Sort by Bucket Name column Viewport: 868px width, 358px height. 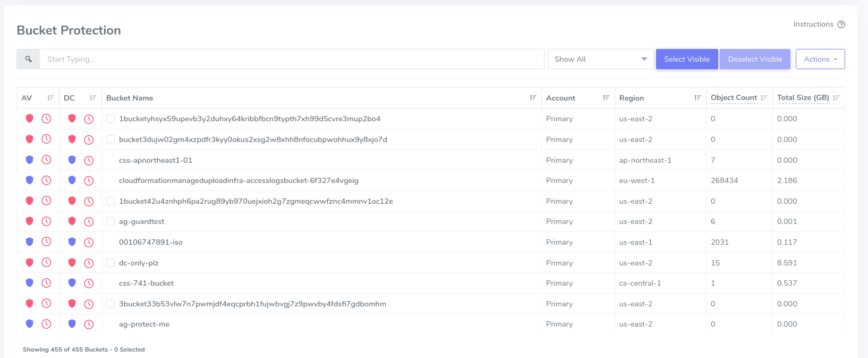click(x=533, y=98)
